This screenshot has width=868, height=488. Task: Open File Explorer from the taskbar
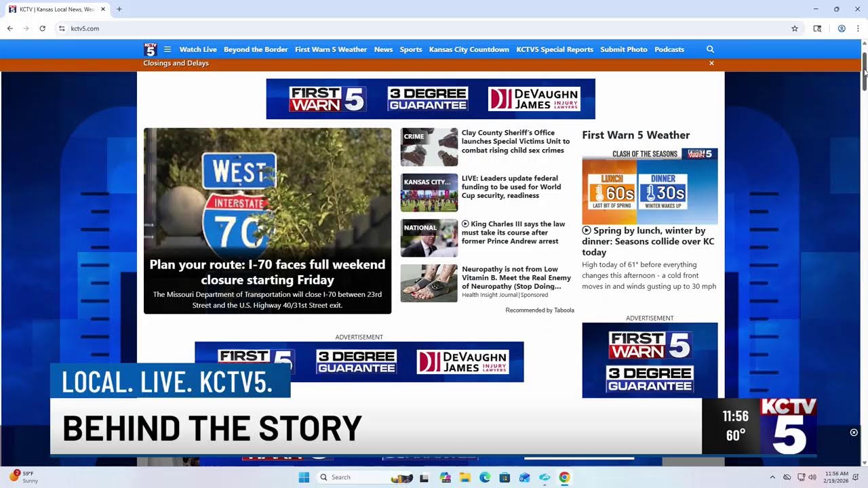pos(465,477)
